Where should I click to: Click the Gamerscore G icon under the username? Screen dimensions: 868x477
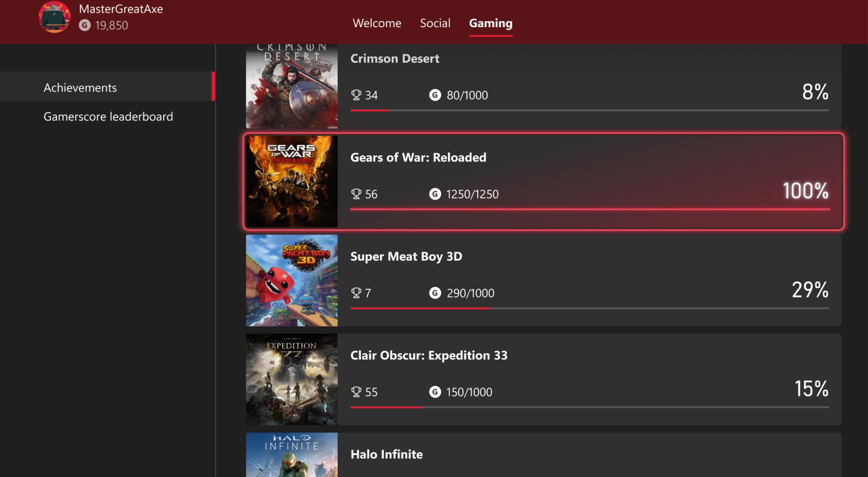pyautogui.click(x=85, y=25)
